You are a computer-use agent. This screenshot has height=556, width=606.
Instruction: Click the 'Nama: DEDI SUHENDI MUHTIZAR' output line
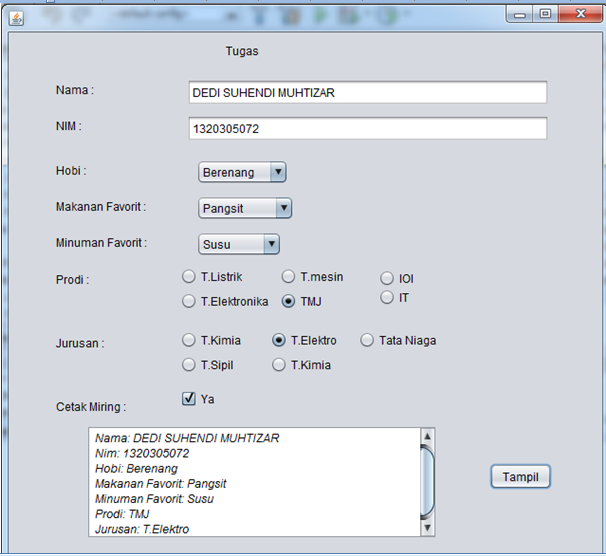coord(187,438)
